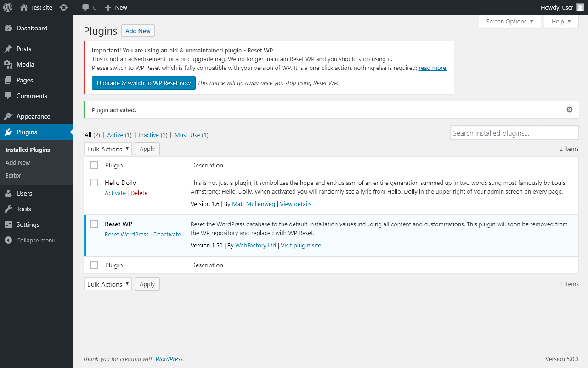Click the Plugin column header at top
Screen dimensions: 588x368
(x=114, y=165)
